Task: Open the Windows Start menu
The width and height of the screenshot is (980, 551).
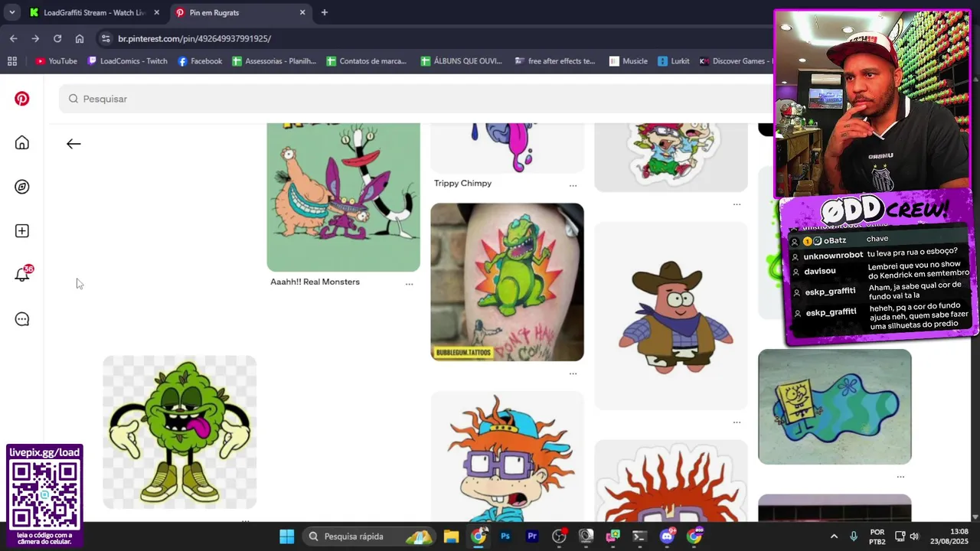Action: 287,536
